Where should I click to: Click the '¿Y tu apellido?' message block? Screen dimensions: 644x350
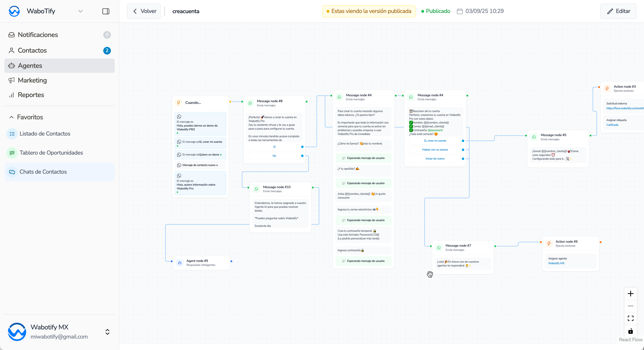[363, 170]
